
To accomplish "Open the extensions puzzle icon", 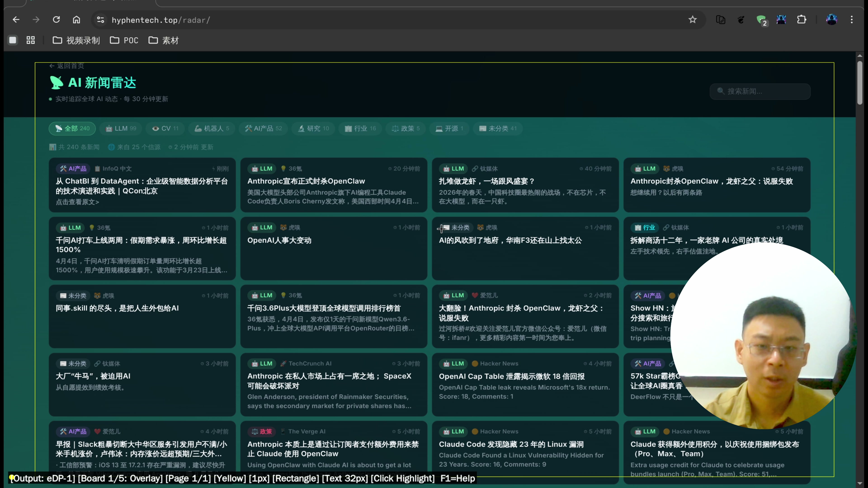I will (x=802, y=20).
